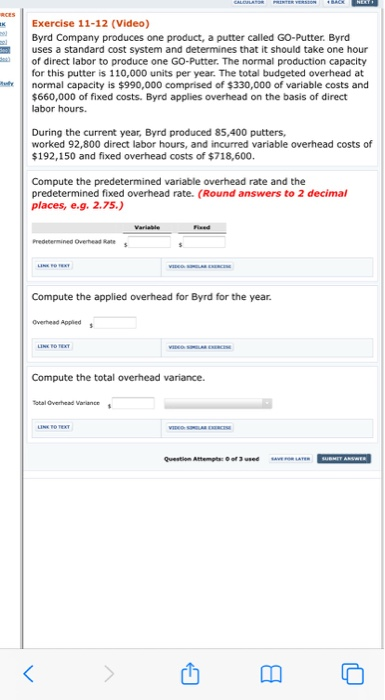Screen dimensions: 385x700
Task: Advance with the Next button
Action: (364, 2)
